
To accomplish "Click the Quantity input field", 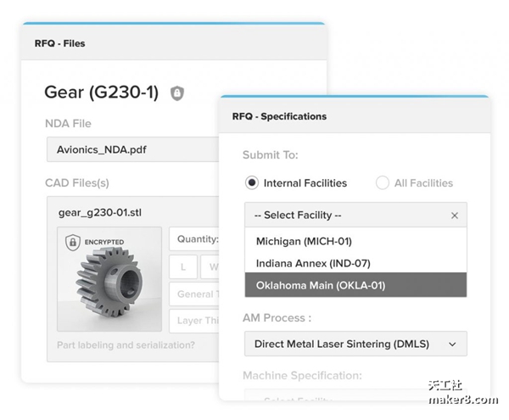I will (x=193, y=239).
